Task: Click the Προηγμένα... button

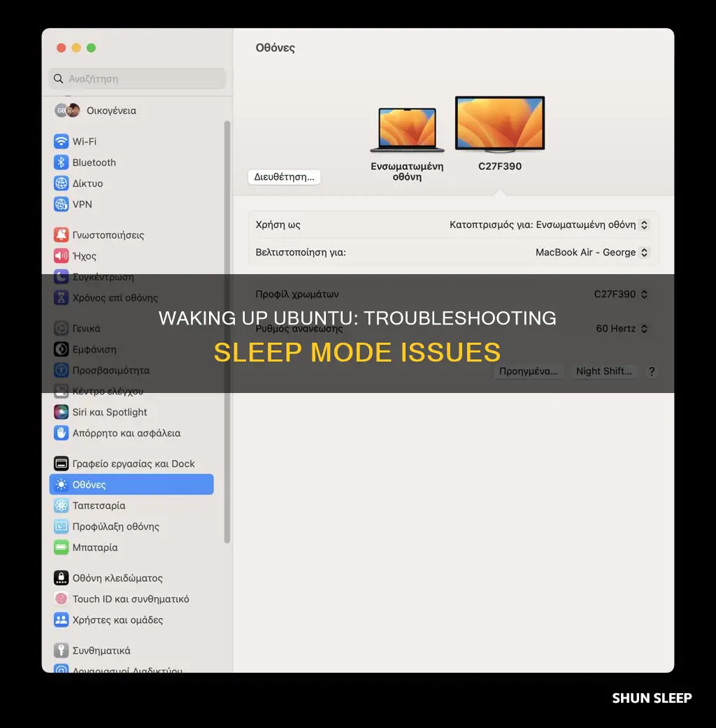Action: click(x=529, y=371)
